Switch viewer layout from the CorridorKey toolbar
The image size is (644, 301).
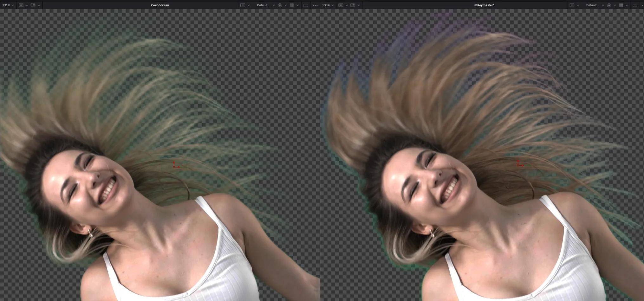[306, 5]
